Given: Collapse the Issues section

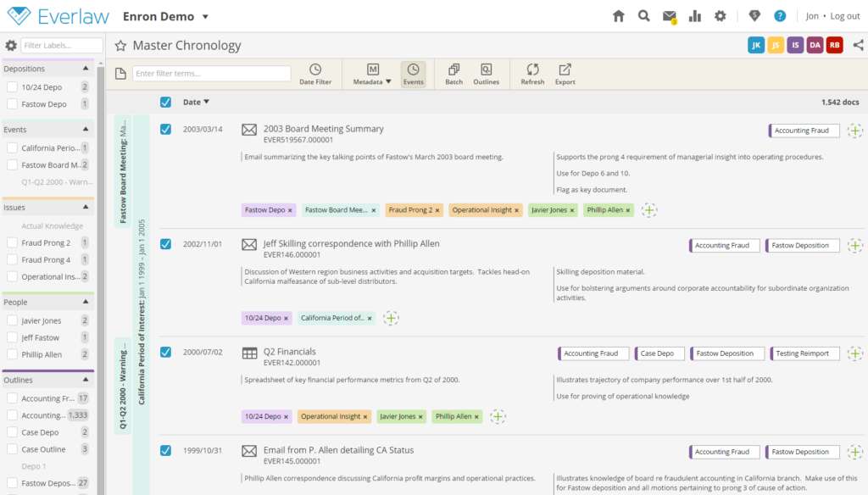Looking at the screenshot, I should 86,207.
